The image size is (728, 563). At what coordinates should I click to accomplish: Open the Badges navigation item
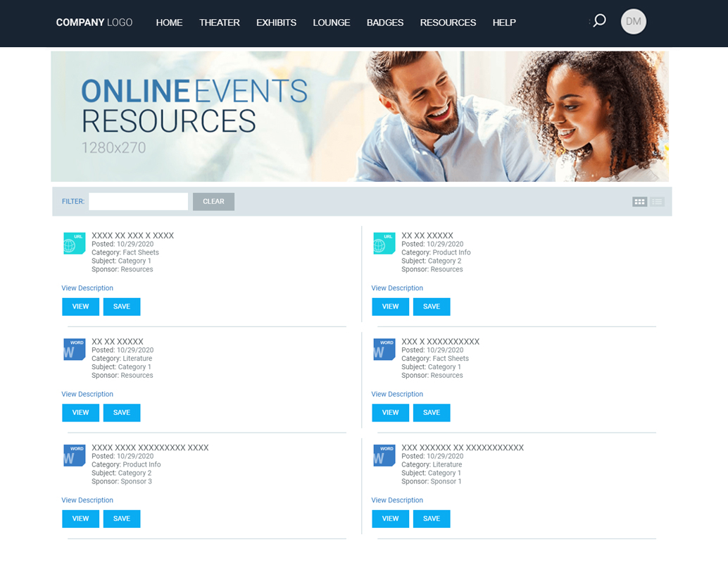click(385, 23)
